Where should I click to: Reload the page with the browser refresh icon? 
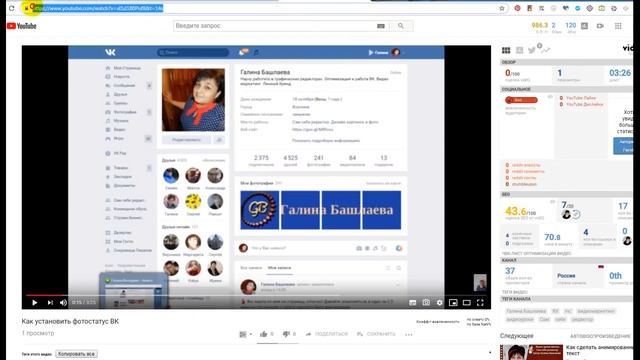click(x=11, y=8)
